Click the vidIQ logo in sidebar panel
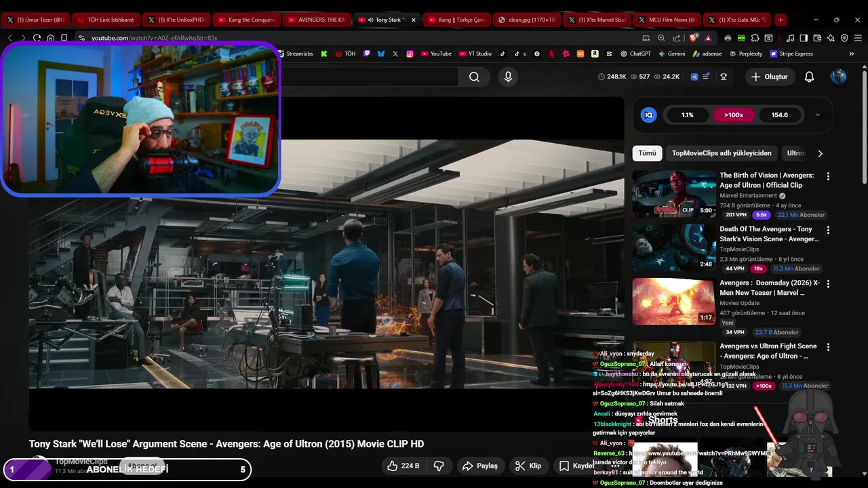 click(648, 115)
